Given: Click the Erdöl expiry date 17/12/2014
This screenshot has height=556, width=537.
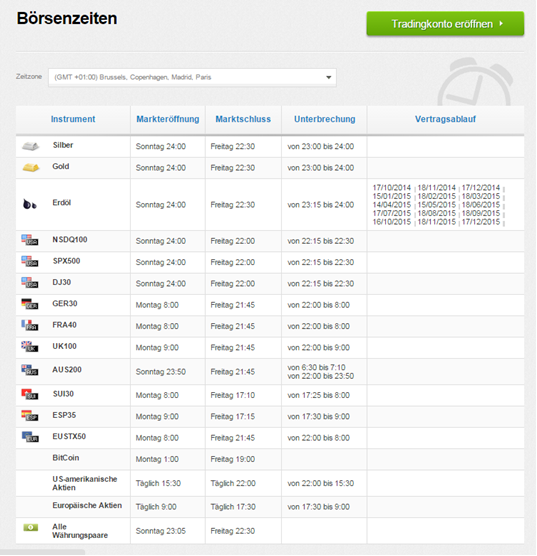Looking at the screenshot, I should coord(481,188).
